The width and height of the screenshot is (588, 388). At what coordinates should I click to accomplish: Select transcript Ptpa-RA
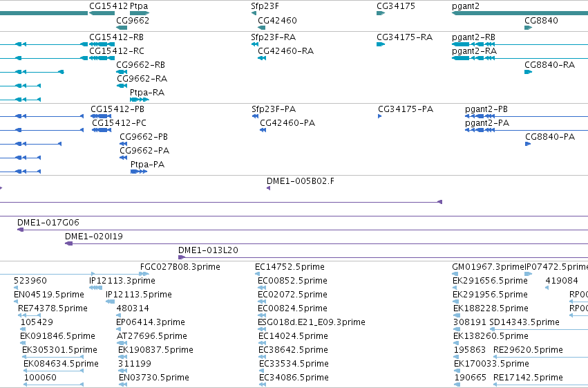click(x=147, y=93)
